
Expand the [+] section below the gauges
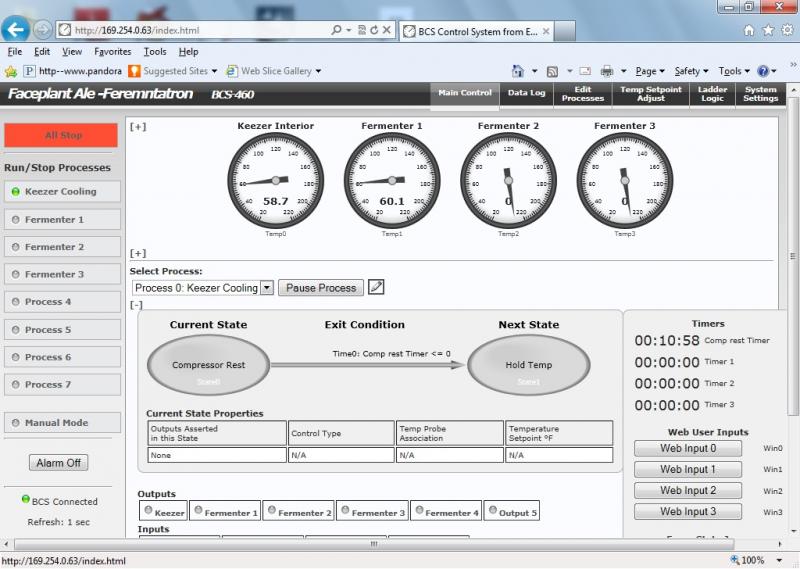pos(138,253)
